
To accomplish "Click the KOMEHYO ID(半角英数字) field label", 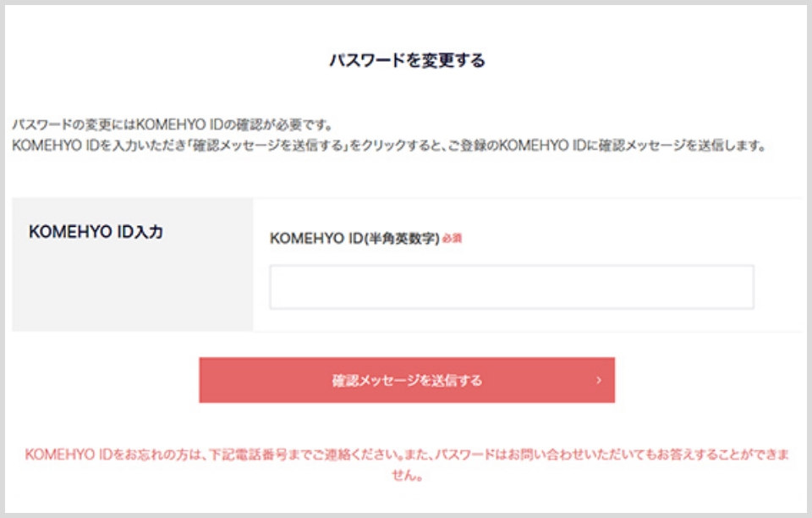I will coord(354,239).
